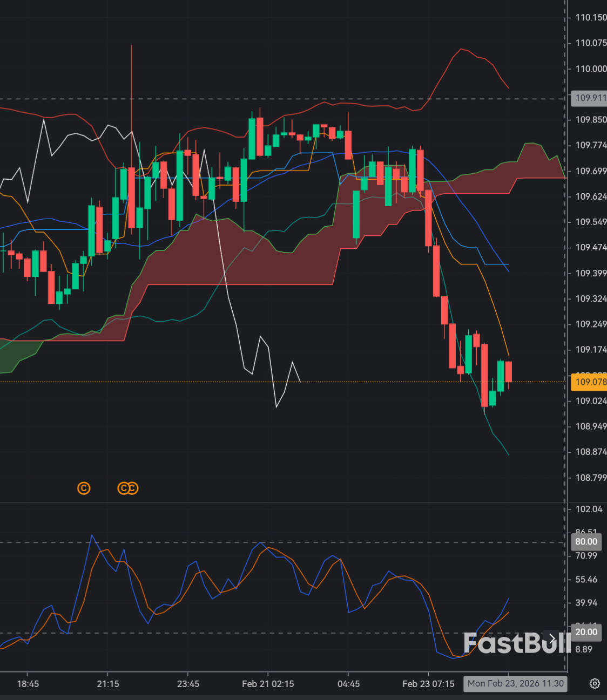Click the 18:45 time label
Viewport: 607px width, 700px height.
[28, 683]
